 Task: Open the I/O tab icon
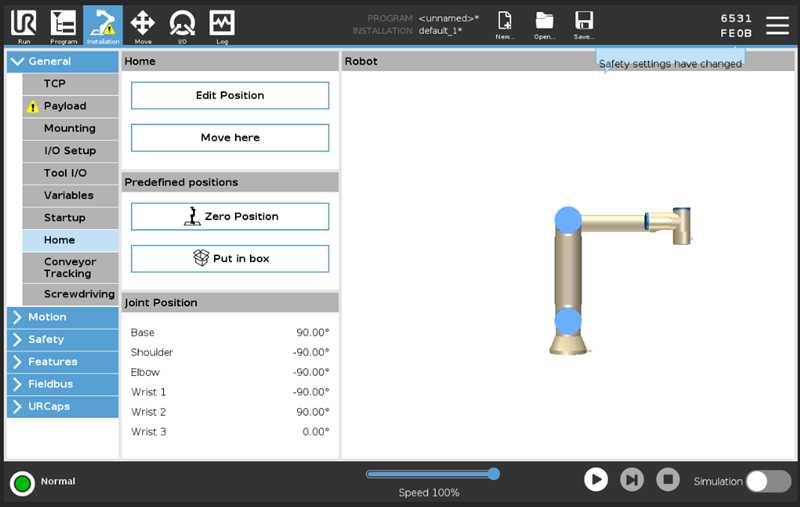point(182,23)
